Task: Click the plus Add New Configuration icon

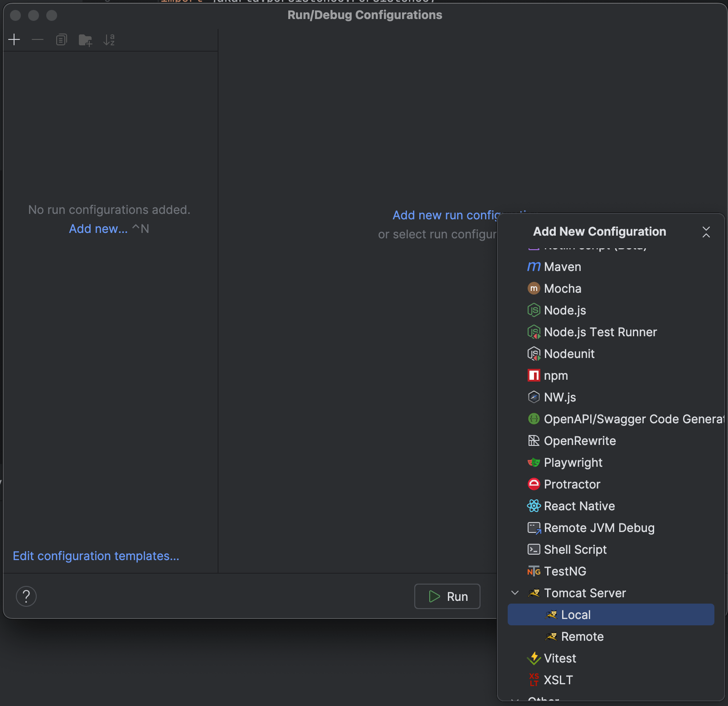Action: click(14, 40)
